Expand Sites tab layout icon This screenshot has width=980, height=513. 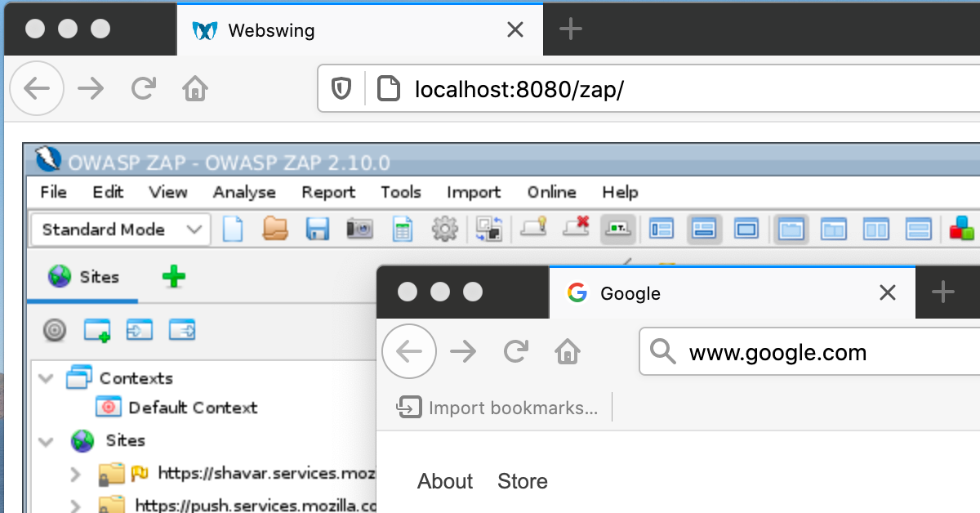click(661, 230)
